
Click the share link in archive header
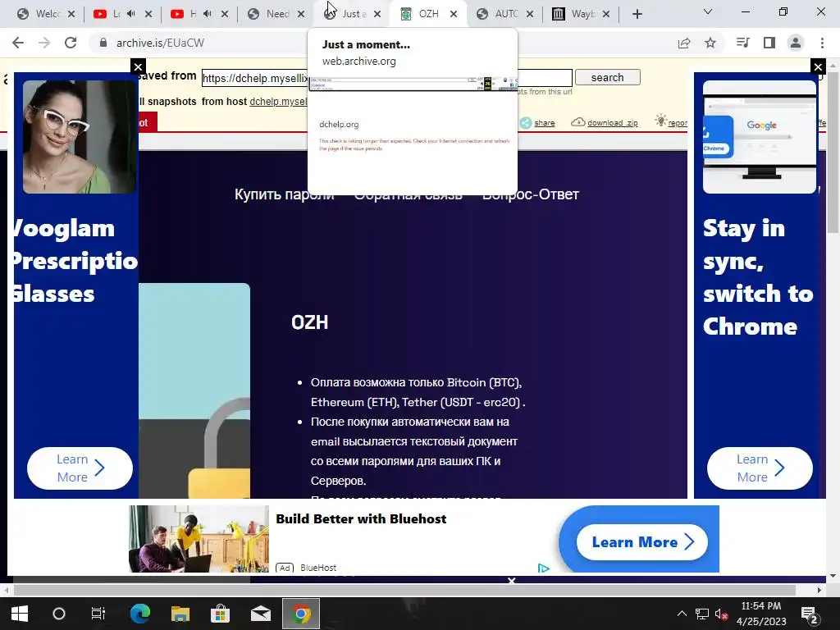pos(545,123)
